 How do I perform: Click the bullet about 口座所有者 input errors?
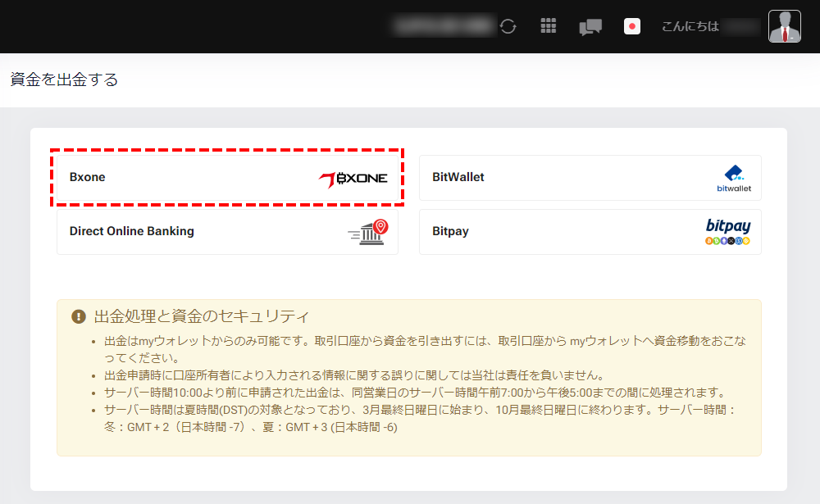coord(355,375)
